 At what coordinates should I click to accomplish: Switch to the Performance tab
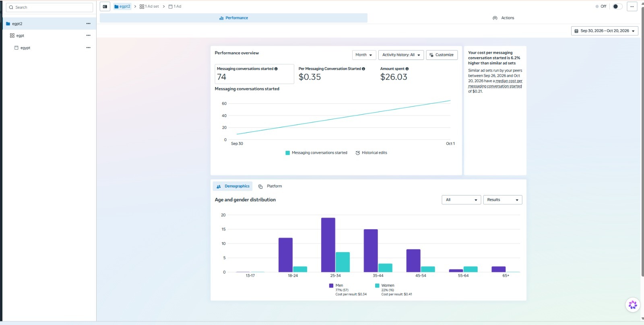pos(233,18)
